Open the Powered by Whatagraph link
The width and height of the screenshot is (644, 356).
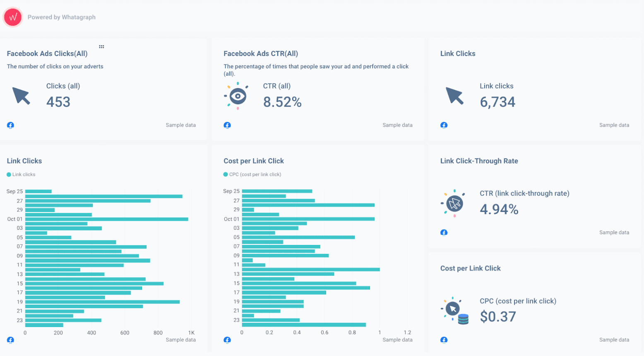coord(61,17)
